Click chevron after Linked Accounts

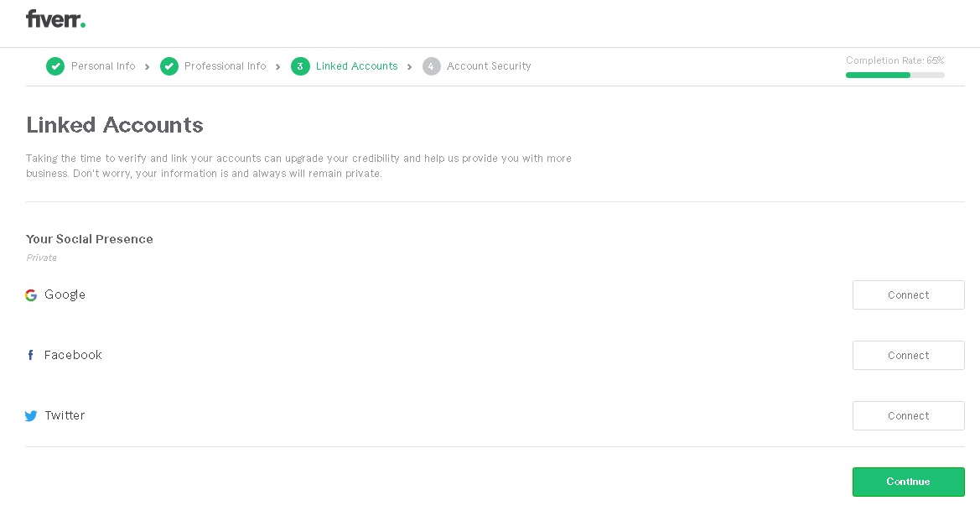410,67
